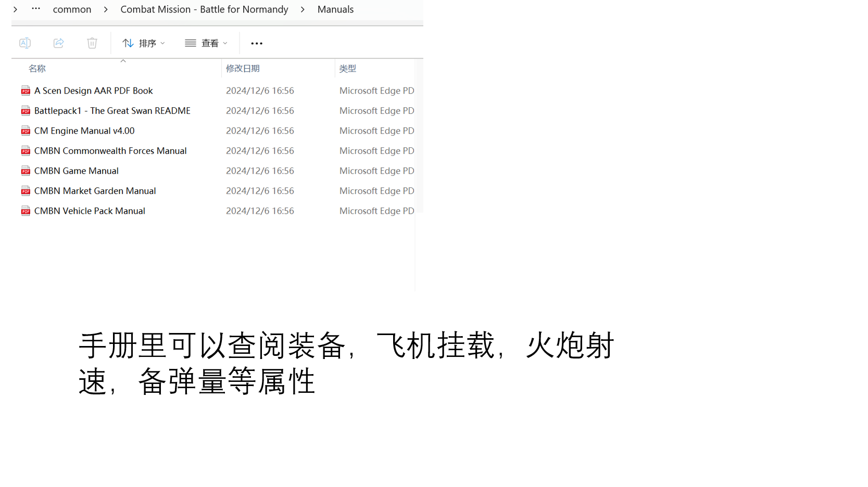Click PDF icon of CMBN Vehicle Pack Manual

(26, 211)
